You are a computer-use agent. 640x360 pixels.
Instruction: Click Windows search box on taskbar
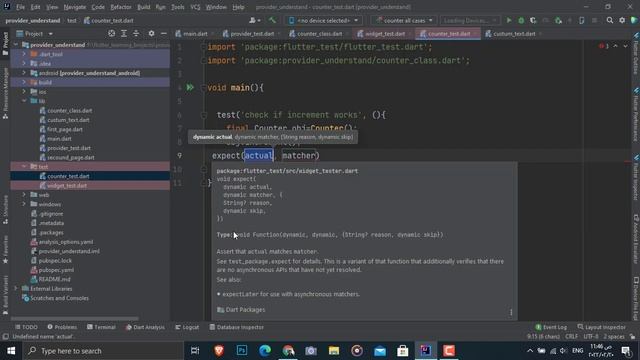(104, 351)
